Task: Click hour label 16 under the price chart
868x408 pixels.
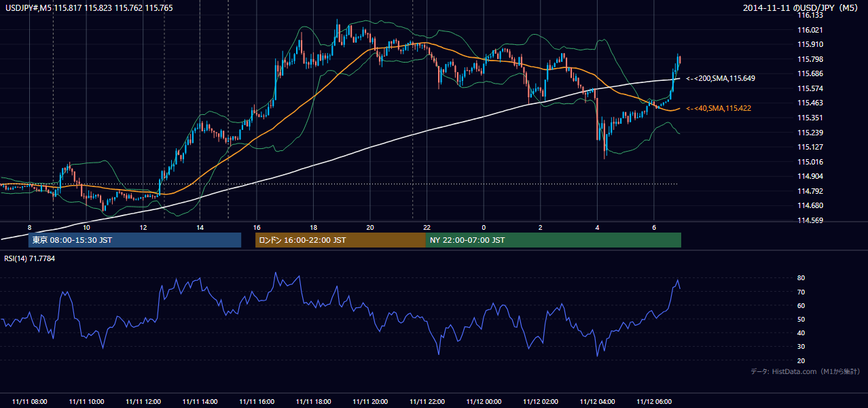Action: 257,226
